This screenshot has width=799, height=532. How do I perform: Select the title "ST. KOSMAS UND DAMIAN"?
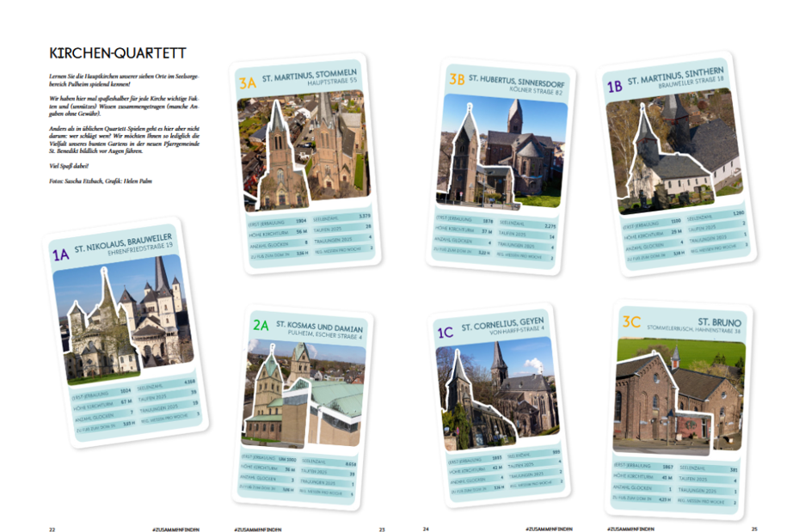coord(319,327)
